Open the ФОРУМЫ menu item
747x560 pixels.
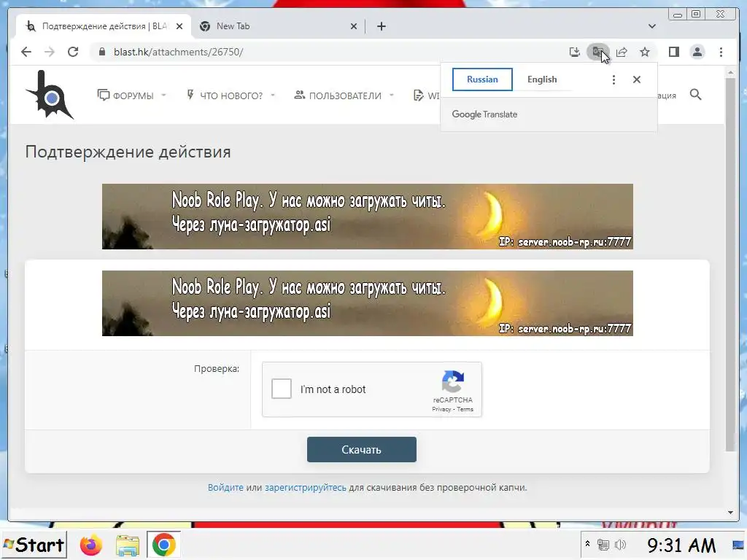[125, 96]
